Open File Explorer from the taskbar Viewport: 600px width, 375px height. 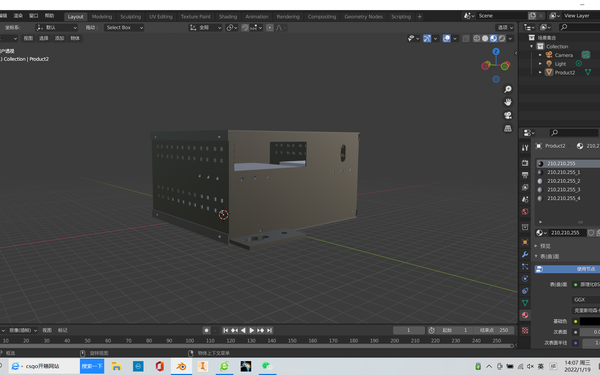pos(116,366)
